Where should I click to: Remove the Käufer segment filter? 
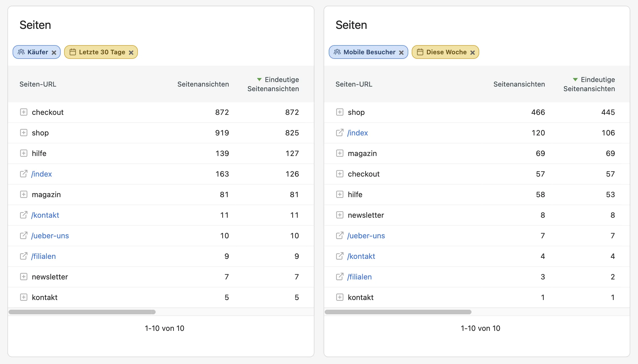54,53
